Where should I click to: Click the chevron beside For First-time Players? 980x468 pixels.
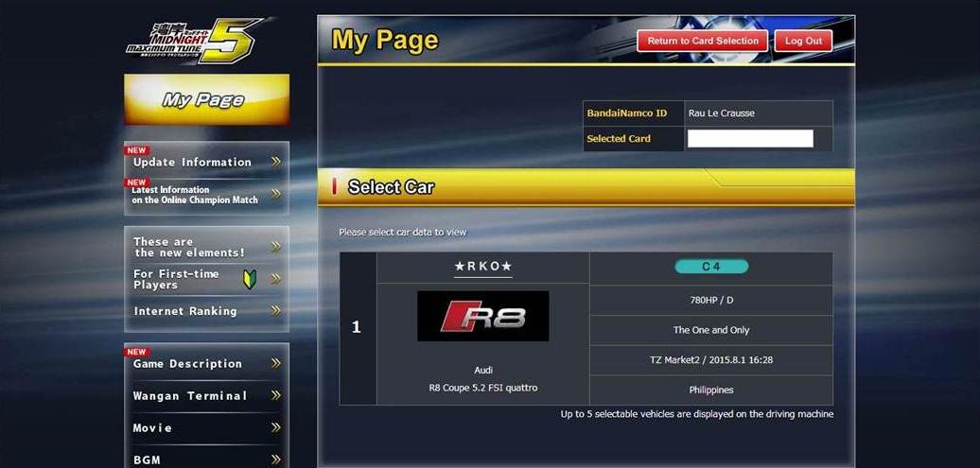pyautogui.click(x=275, y=279)
